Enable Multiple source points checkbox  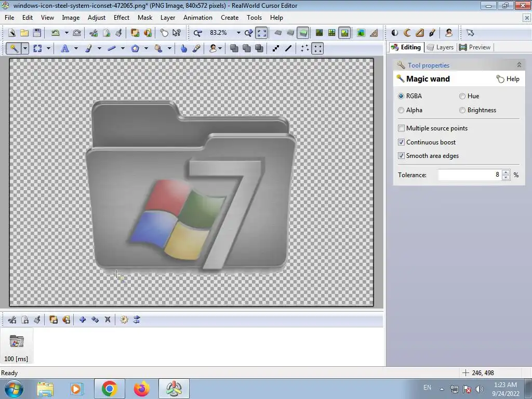(401, 128)
